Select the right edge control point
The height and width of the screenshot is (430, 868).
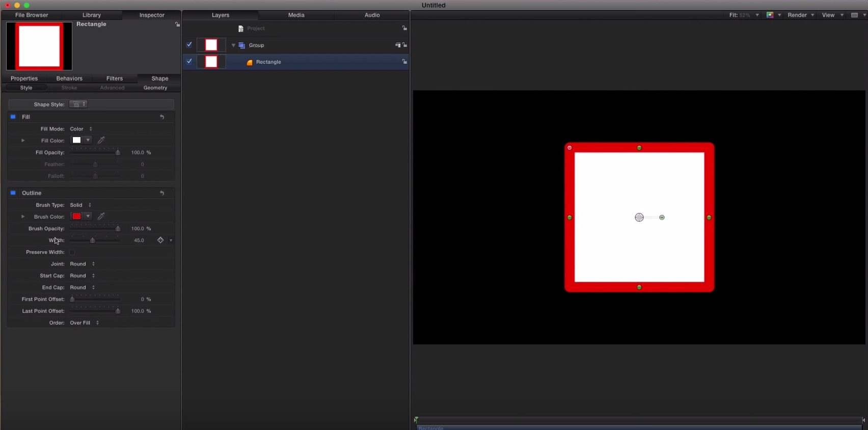pos(709,218)
